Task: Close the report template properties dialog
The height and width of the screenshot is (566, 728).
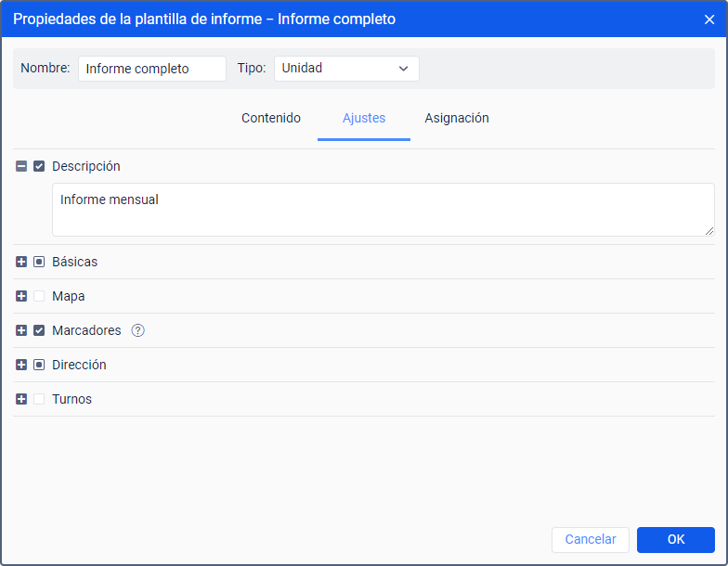Action: coord(709,19)
